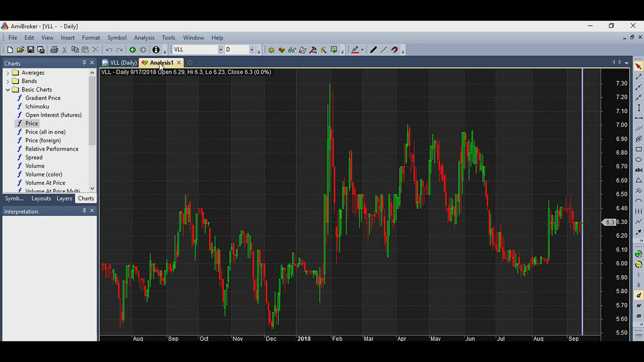
Task: Open the Symbol menu
Action: 117,38
